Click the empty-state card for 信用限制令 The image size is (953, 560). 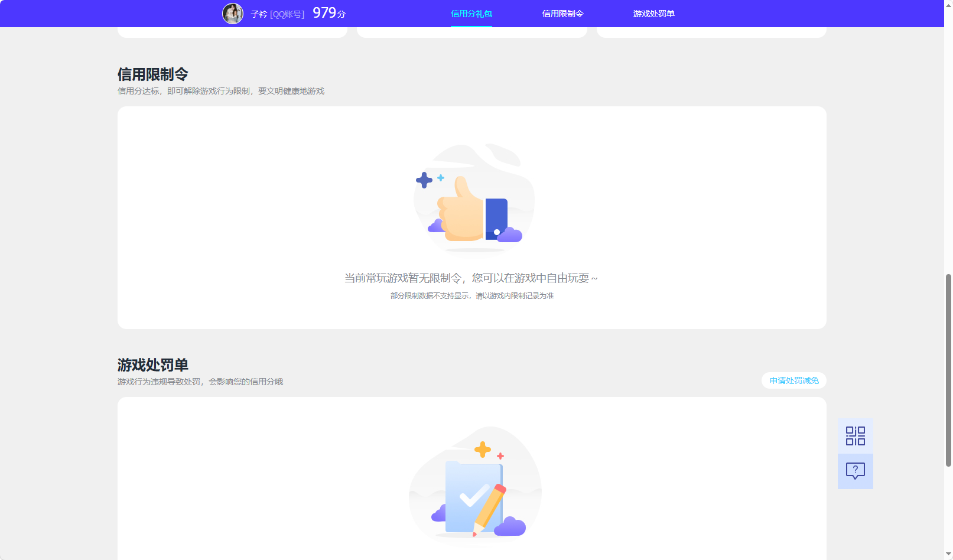coord(471,217)
